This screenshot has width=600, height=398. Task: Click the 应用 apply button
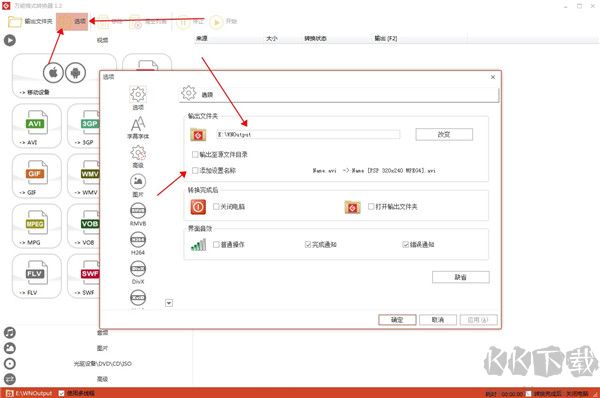pyautogui.click(x=479, y=320)
